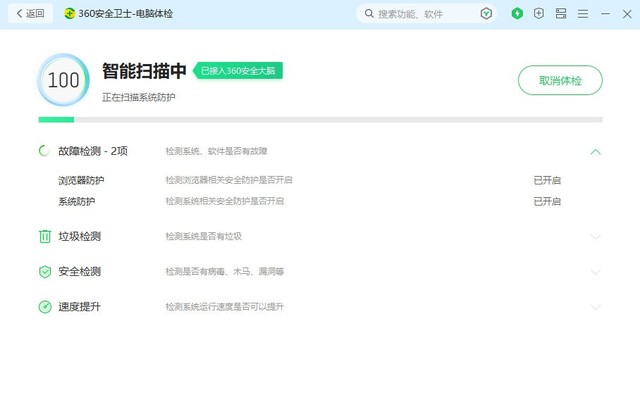Close the 360安全卫士 window
This screenshot has width=640, height=402.
coord(627,14)
